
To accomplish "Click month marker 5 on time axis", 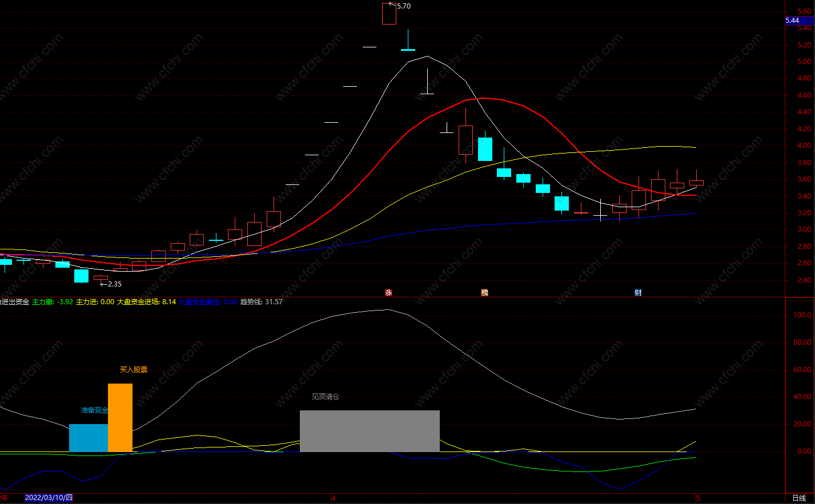I will click(x=698, y=498).
